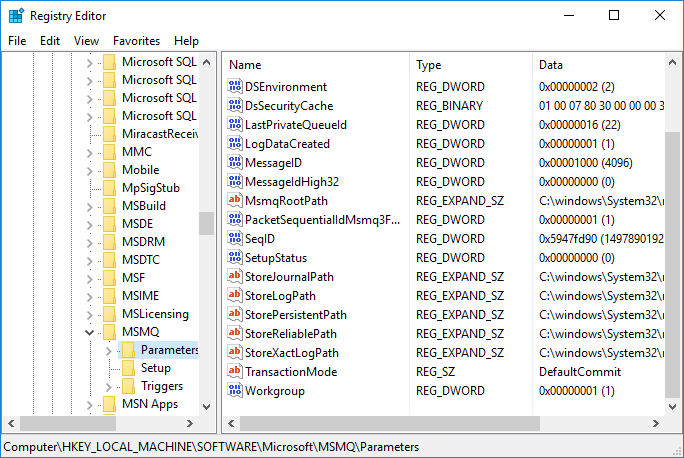Click the Setup folder icon under MSMQ

click(x=128, y=368)
